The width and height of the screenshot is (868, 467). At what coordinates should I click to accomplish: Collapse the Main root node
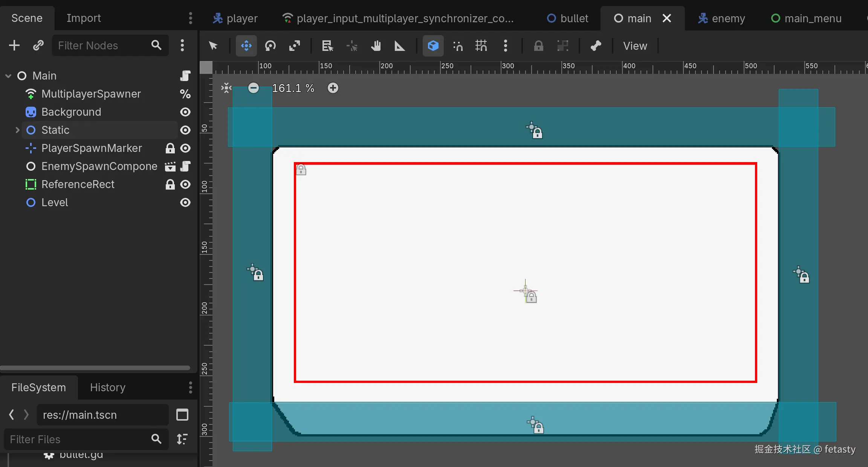click(x=8, y=76)
